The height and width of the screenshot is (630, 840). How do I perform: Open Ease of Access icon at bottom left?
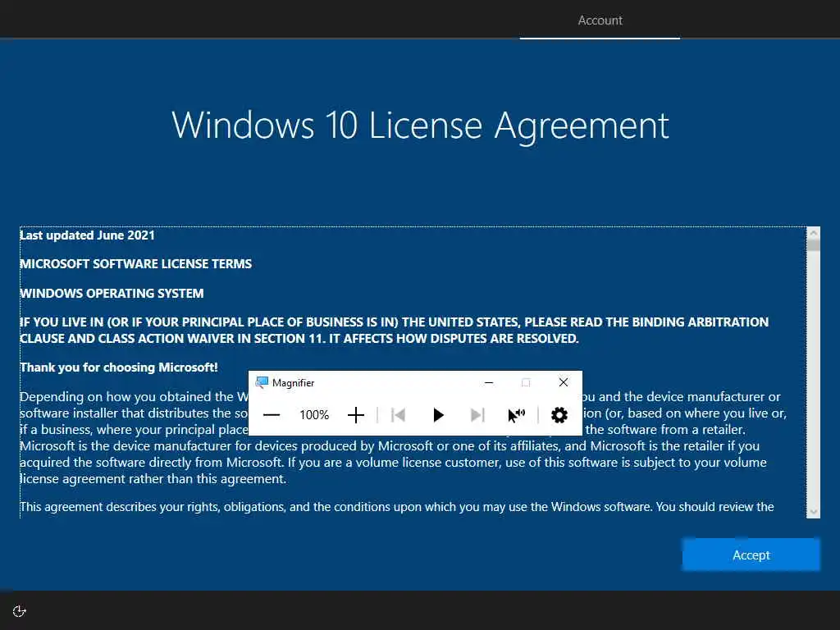[x=20, y=611]
